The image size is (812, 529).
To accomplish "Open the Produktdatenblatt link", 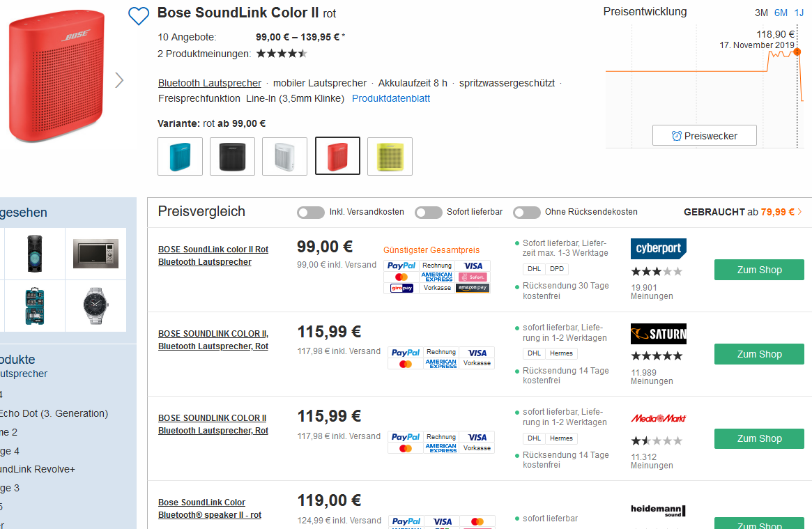I will (391, 98).
